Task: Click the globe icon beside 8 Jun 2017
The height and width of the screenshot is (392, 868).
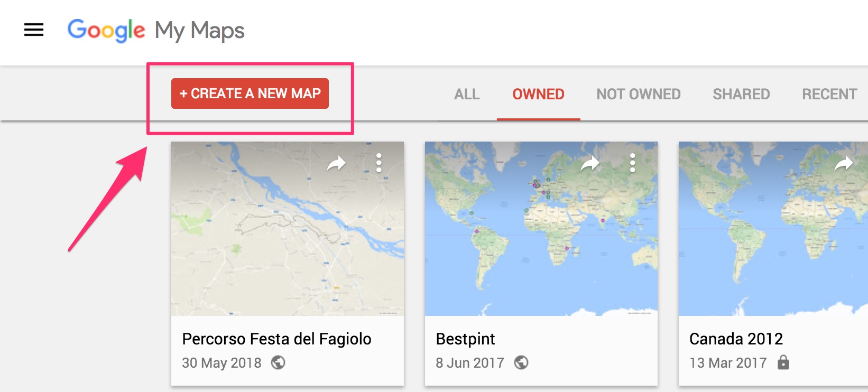Action: click(521, 362)
